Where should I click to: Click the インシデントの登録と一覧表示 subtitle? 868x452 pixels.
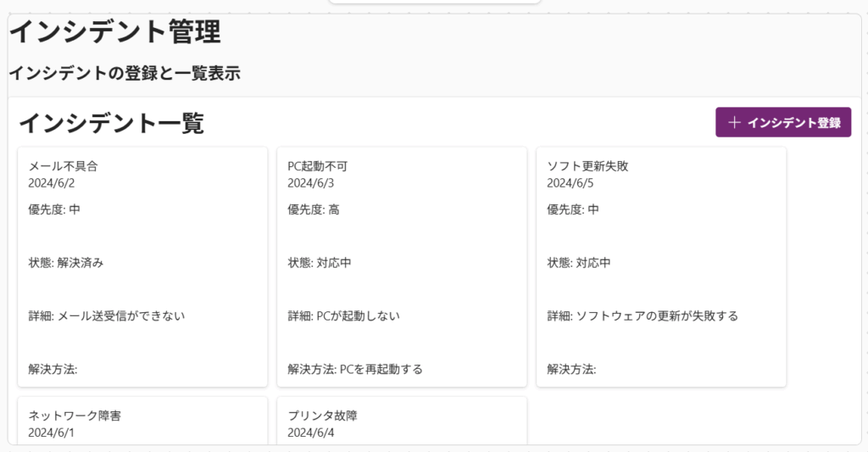click(125, 74)
